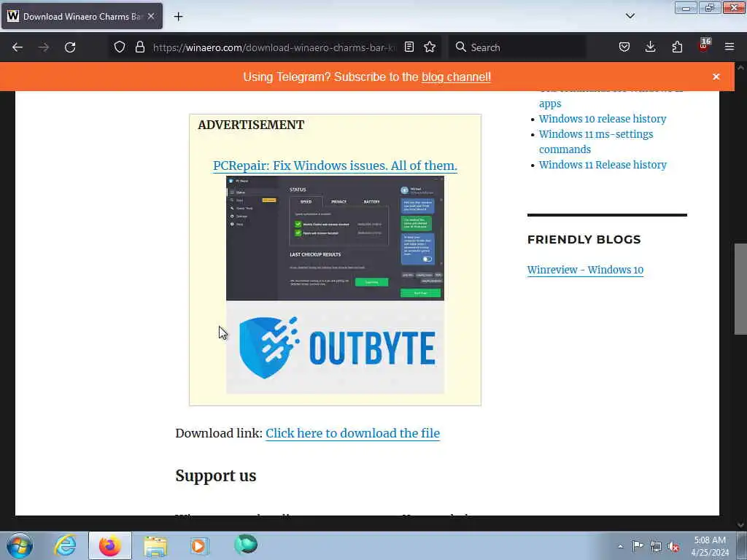
Task: Open Windows 11 Release history link
Action: point(603,165)
